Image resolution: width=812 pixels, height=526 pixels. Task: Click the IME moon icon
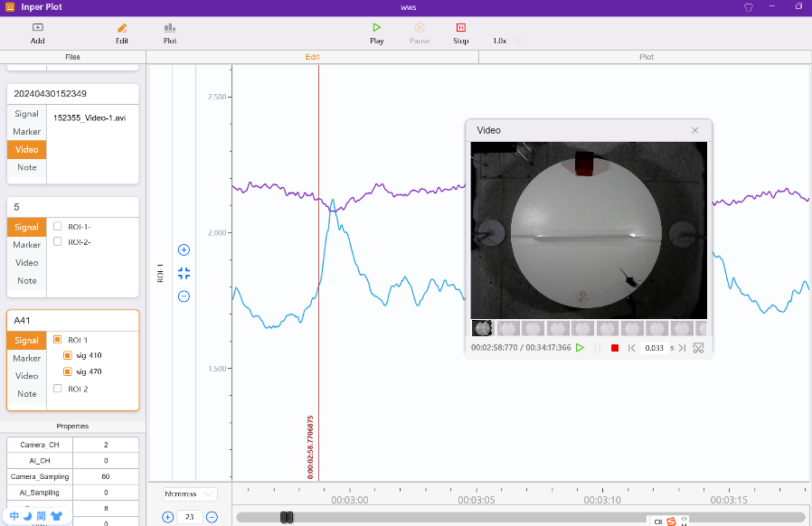click(27, 516)
